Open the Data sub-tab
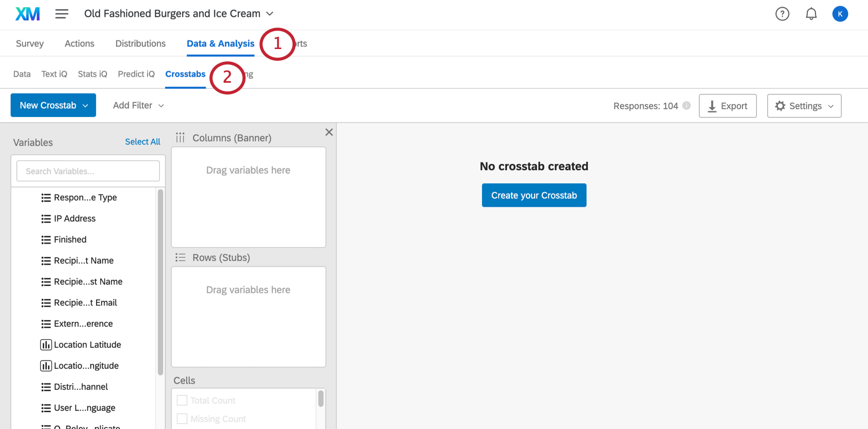The width and height of the screenshot is (868, 429). tap(22, 74)
